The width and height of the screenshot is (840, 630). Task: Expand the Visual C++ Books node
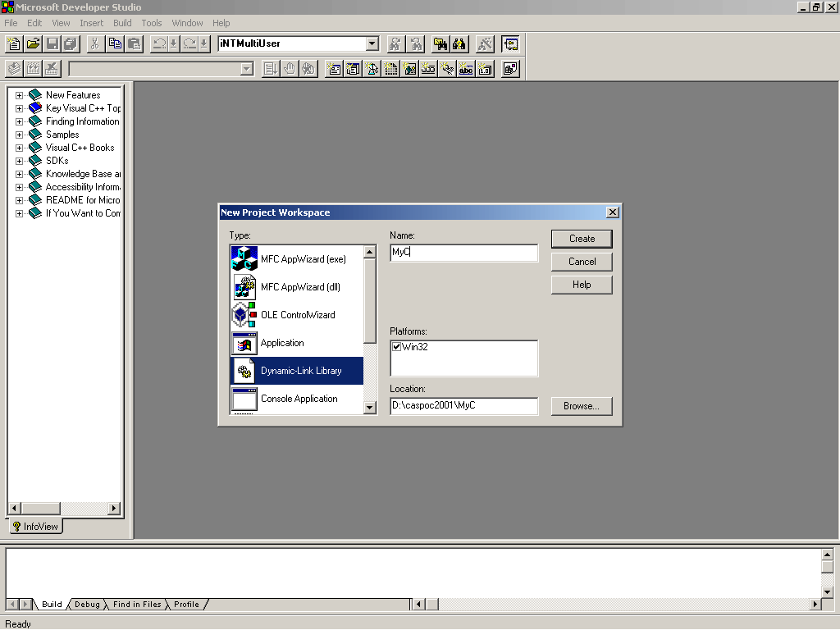pos(20,148)
